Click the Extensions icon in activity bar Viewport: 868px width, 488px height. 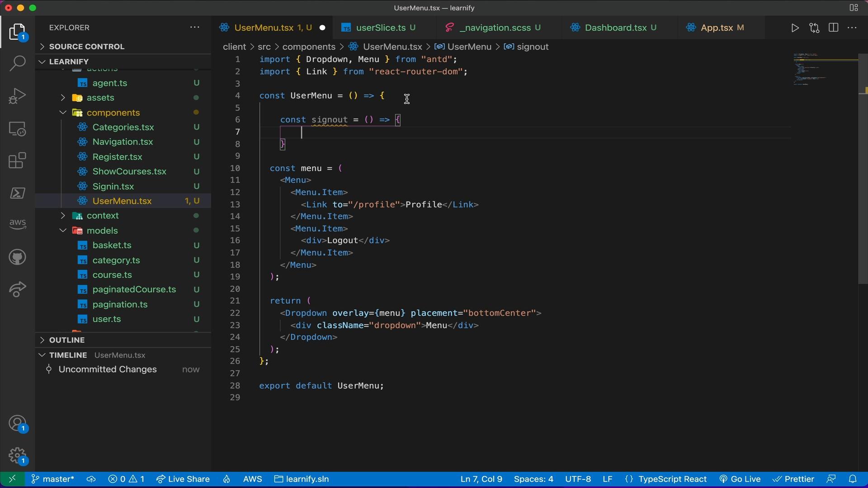[x=16, y=160]
